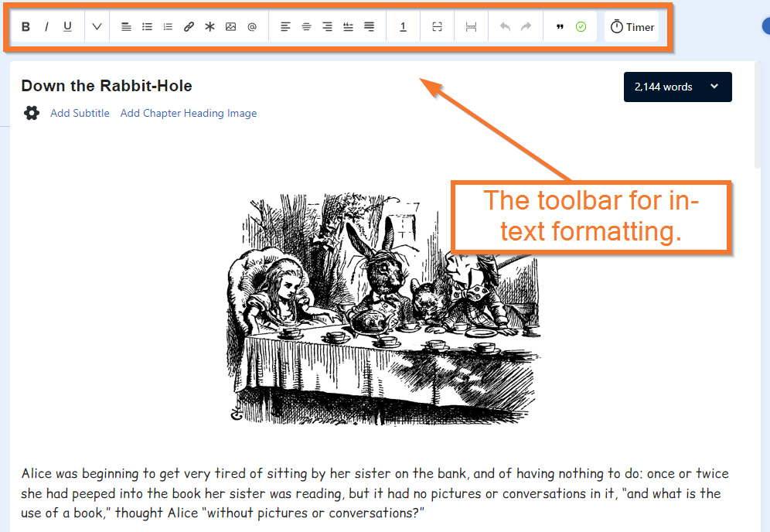Image resolution: width=770 pixels, height=532 pixels.
Task: Justify the text
Action: [370, 27]
